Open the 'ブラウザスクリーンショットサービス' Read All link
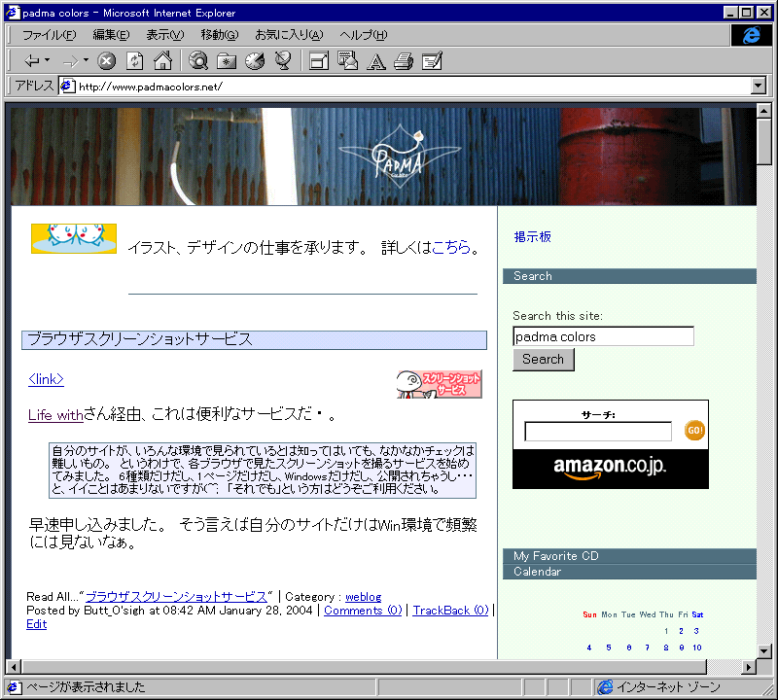Viewport: 778px width, 700px height. pyautogui.click(x=176, y=597)
